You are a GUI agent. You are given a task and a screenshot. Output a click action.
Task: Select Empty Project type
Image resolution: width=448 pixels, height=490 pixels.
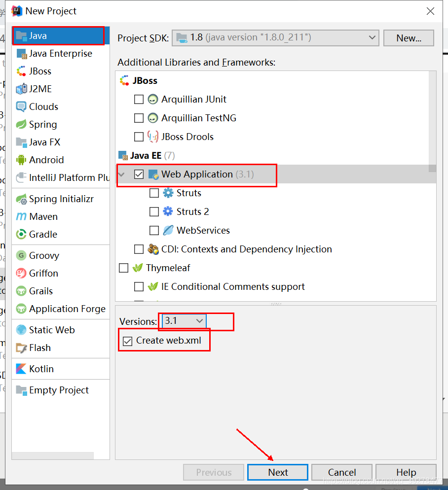pyautogui.click(x=61, y=390)
